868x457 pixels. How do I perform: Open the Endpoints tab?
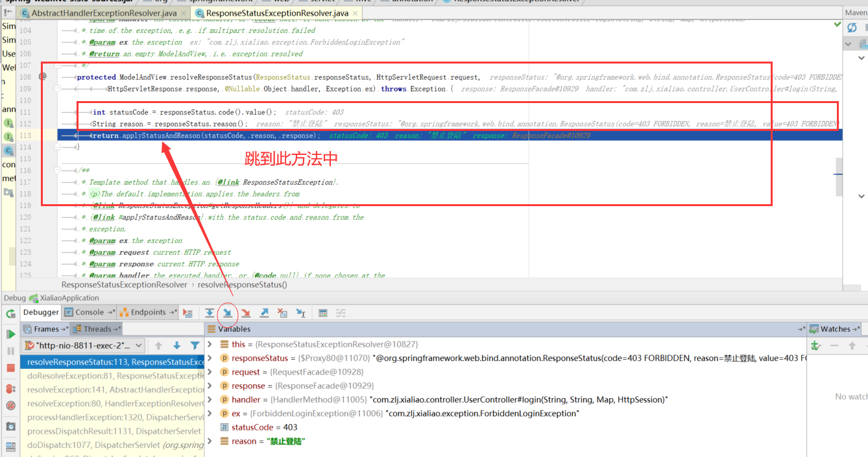coord(148,312)
